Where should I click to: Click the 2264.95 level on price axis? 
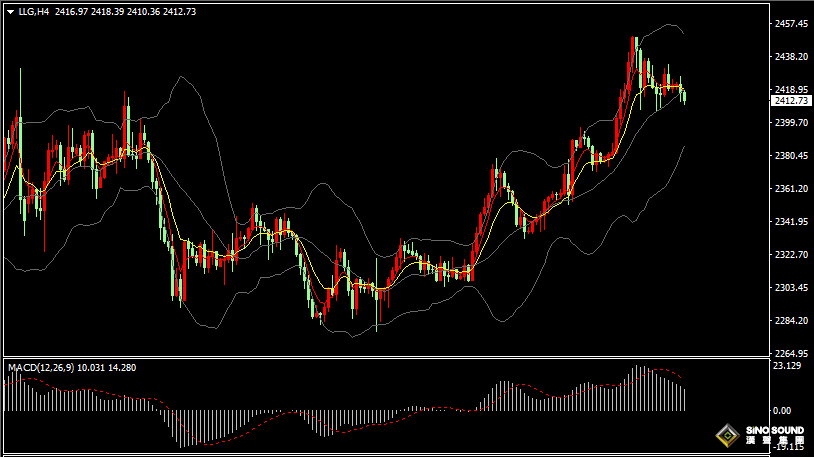pyautogui.click(x=791, y=354)
